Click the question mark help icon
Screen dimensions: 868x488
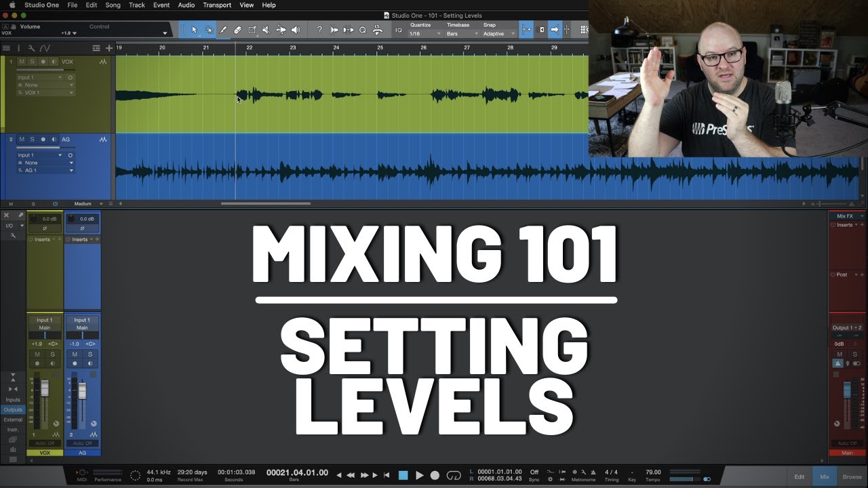(x=319, y=30)
